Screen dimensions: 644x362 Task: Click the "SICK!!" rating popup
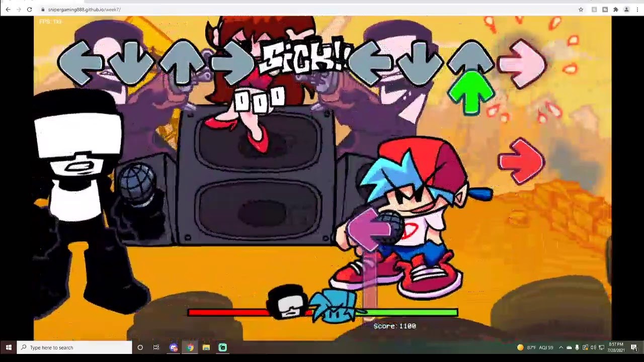pos(303,57)
